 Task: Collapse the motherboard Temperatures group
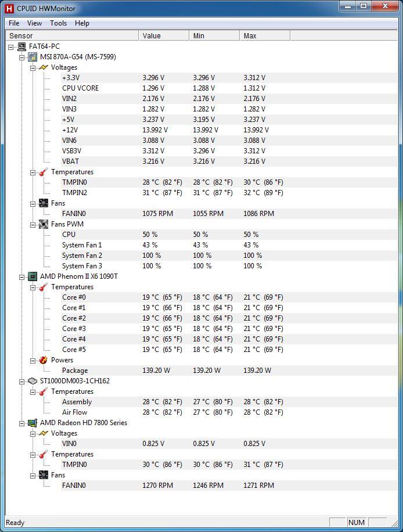(x=33, y=172)
